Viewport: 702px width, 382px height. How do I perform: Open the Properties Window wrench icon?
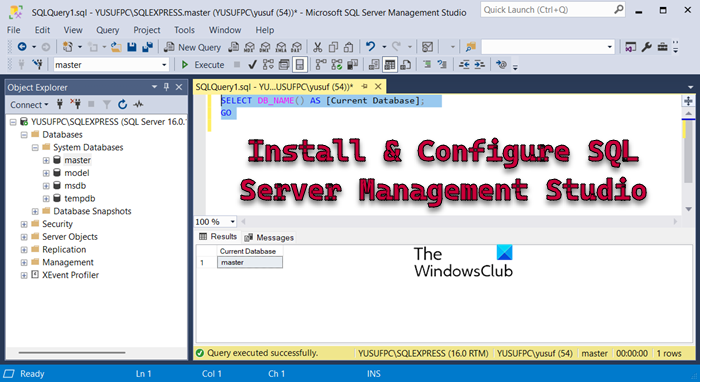pyautogui.click(x=646, y=47)
